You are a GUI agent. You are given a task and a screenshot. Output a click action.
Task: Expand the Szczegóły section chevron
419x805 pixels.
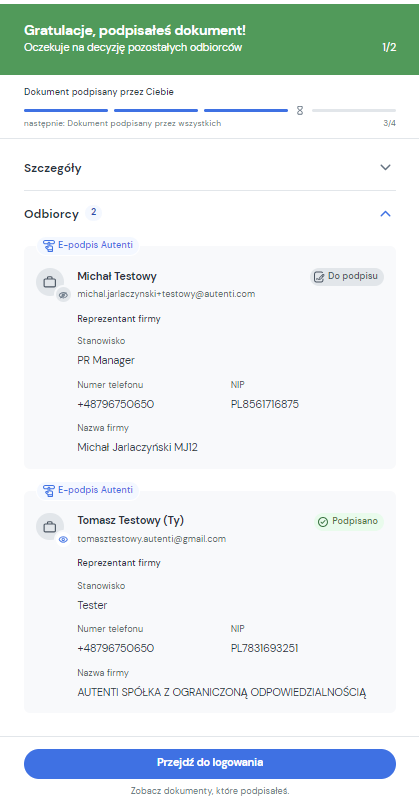tap(385, 167)
